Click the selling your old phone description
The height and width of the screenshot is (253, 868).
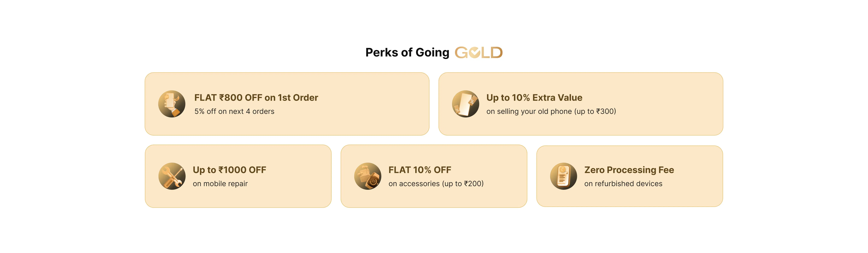(x=551, y=111)
